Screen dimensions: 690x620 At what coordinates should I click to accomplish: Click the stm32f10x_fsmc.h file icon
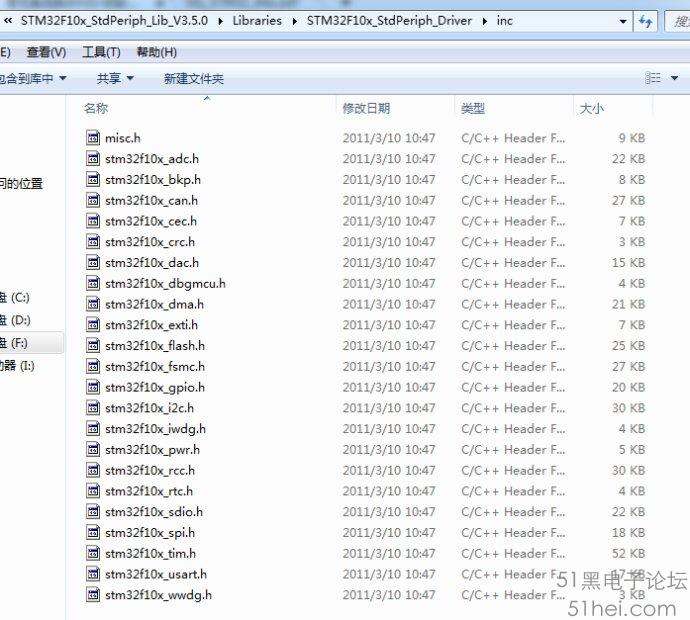pos(93,366)
